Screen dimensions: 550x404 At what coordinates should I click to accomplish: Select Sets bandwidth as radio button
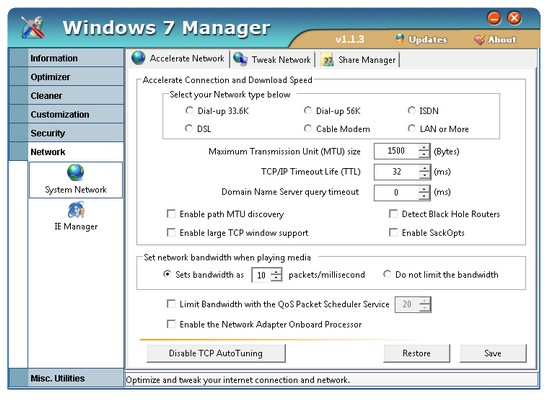[167, 274]
